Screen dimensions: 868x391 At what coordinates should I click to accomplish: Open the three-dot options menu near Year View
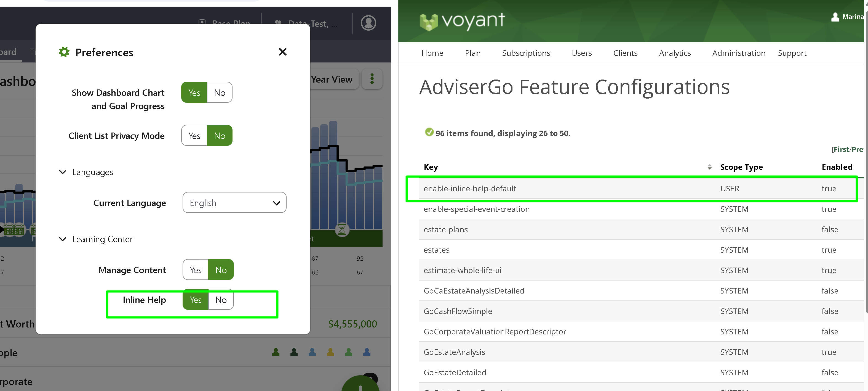372,79
